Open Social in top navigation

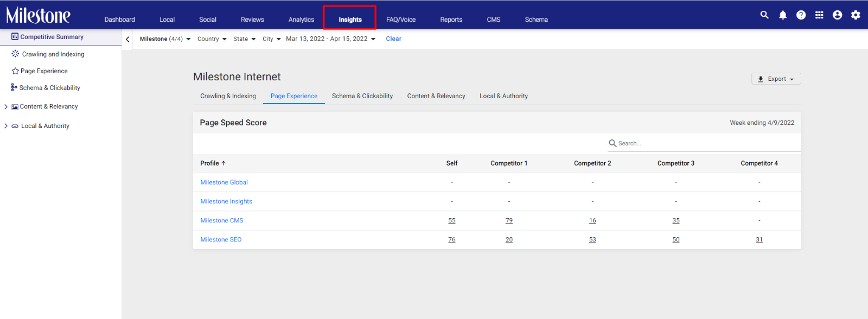(x=208, y=20)
